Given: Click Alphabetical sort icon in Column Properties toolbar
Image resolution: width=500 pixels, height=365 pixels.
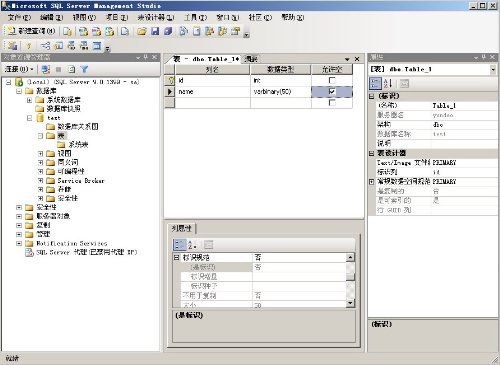Looking at the screenshot, I should (192, 245).
